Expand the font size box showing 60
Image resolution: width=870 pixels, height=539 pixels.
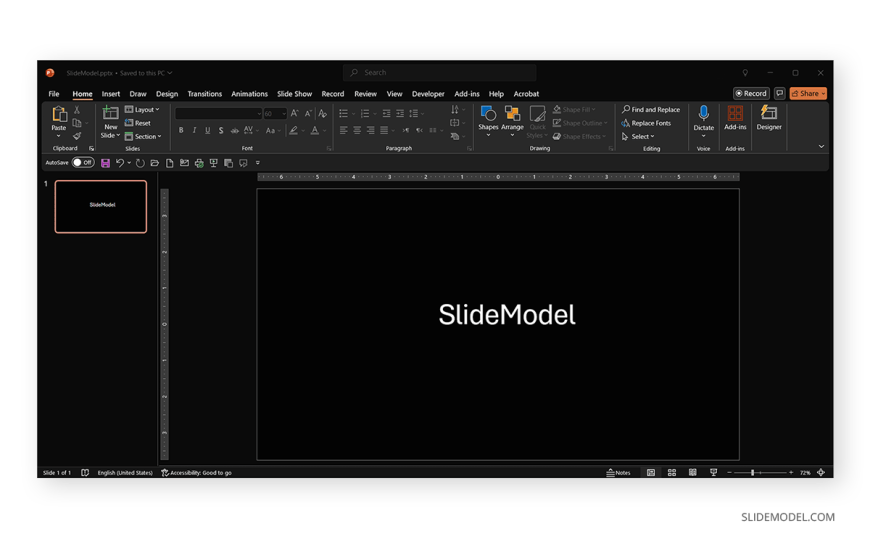pos(284,114)
